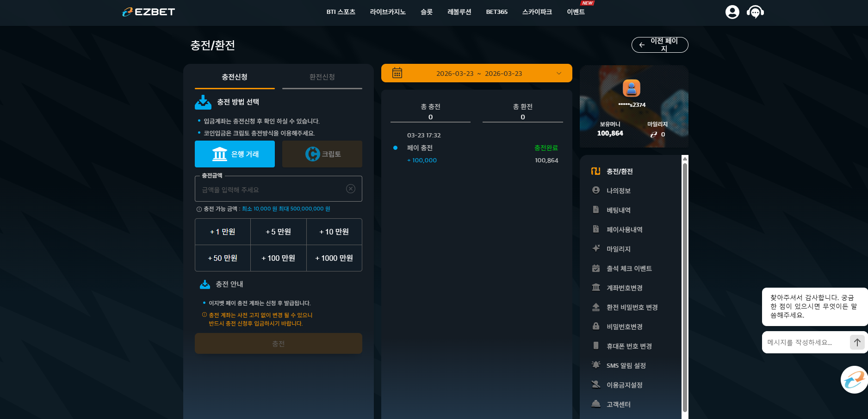Focus the 충전금액 amount input field
Image resolution: width=868 pixels, height=419 pixels.
pos(273,190)
